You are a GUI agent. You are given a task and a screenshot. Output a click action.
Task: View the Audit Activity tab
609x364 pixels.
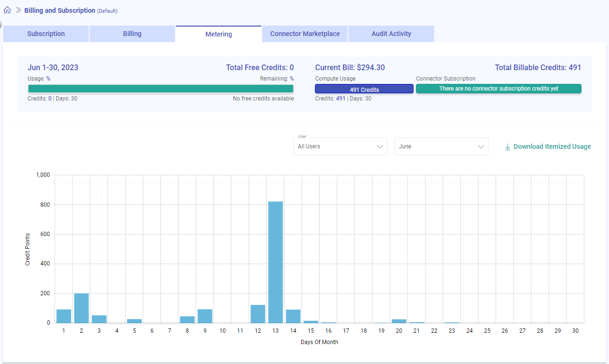click(x=391, y=34)
